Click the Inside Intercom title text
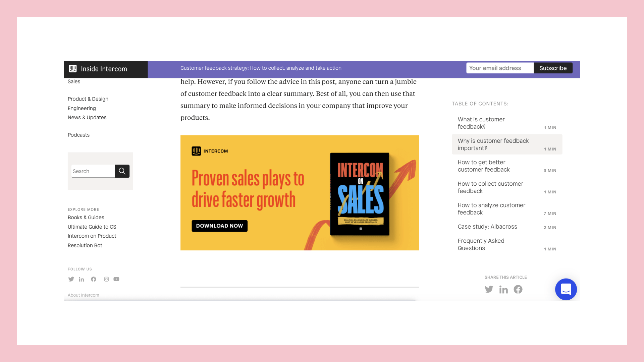This screenshot has width=644, height=362. click(104, 69)
